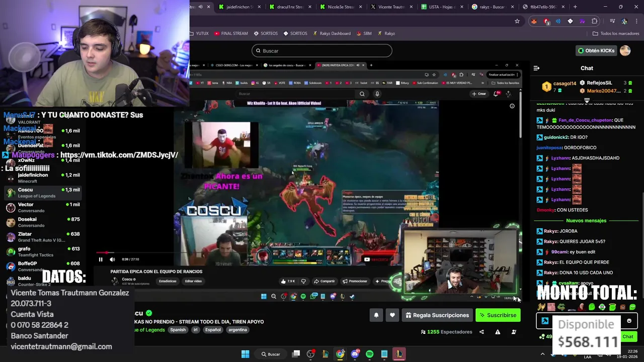Open the Notepad icon on the taskbar
This screenshot has width=644, height=362.
point(384,354)
